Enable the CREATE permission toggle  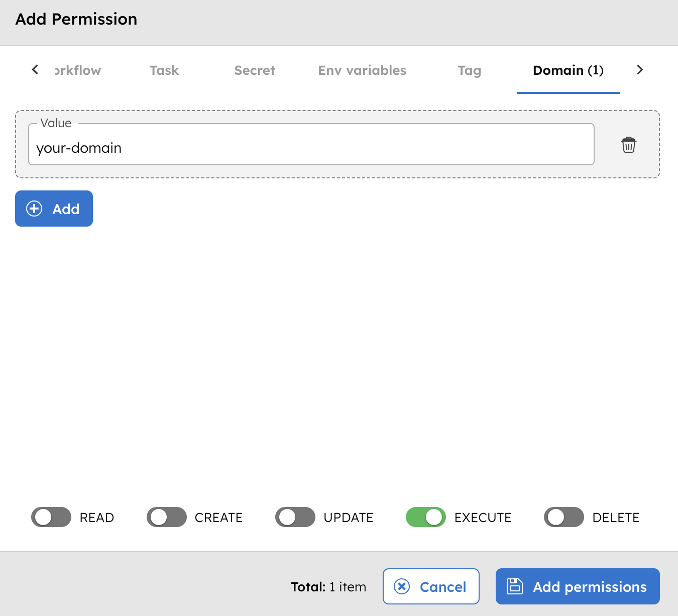click(x=166, y=517)
